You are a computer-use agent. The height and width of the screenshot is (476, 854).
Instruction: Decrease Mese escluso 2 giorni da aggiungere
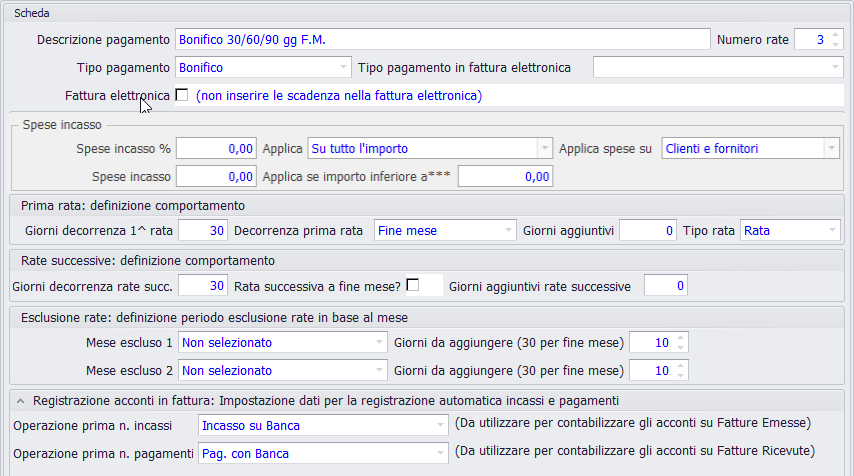pyautogui.click(x=680, y=375)
